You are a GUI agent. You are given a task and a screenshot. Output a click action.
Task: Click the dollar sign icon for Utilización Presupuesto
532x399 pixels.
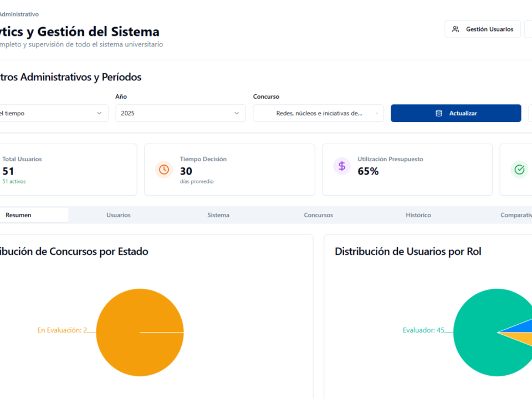pyautogui.click(x=342, y=166)
